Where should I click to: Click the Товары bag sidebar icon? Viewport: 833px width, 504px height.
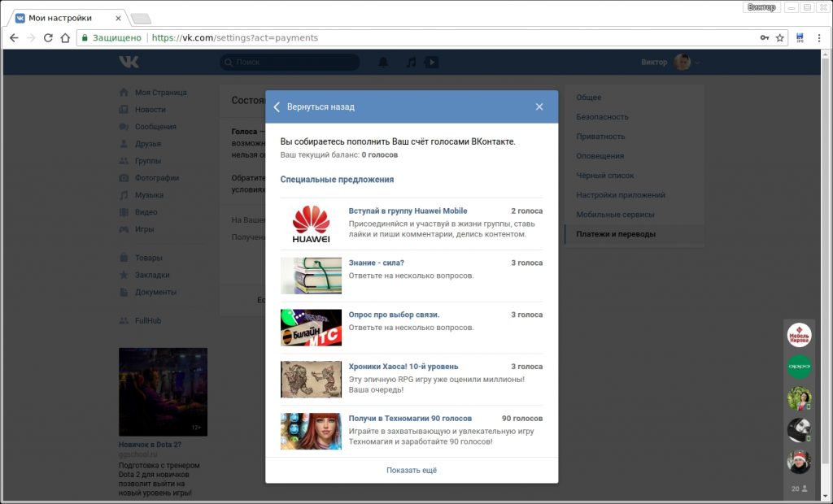(124, 258)
